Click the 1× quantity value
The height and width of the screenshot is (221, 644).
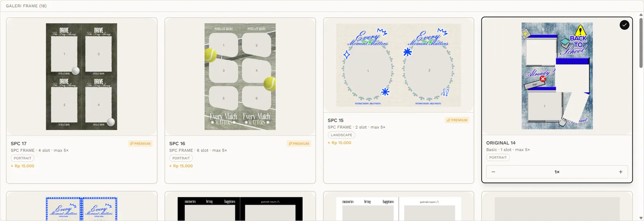(557, 172)
